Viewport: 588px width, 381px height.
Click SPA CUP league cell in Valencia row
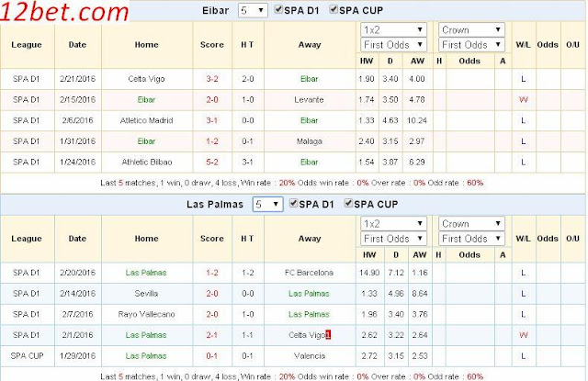(x=27, y=356)
